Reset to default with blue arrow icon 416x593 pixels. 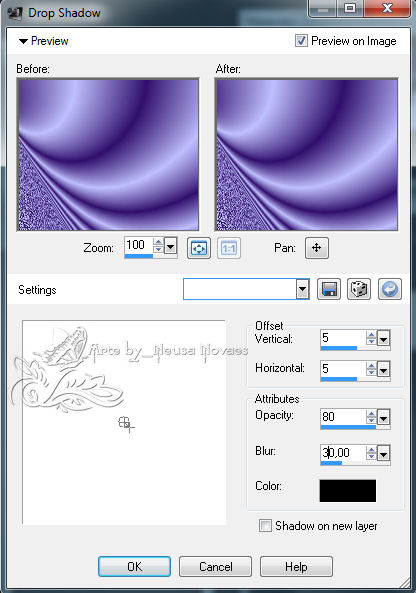[390, 289]
